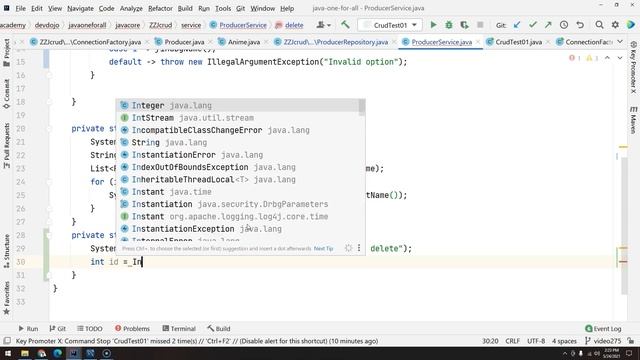Open indentation 4 spaces selector
The height and width of the screenshot is (360, 640).
pos(564,341)
